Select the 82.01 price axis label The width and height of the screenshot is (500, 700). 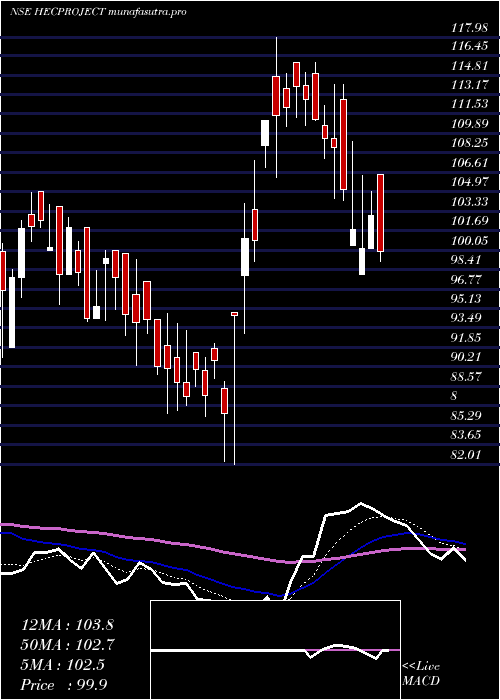point(467,454)
